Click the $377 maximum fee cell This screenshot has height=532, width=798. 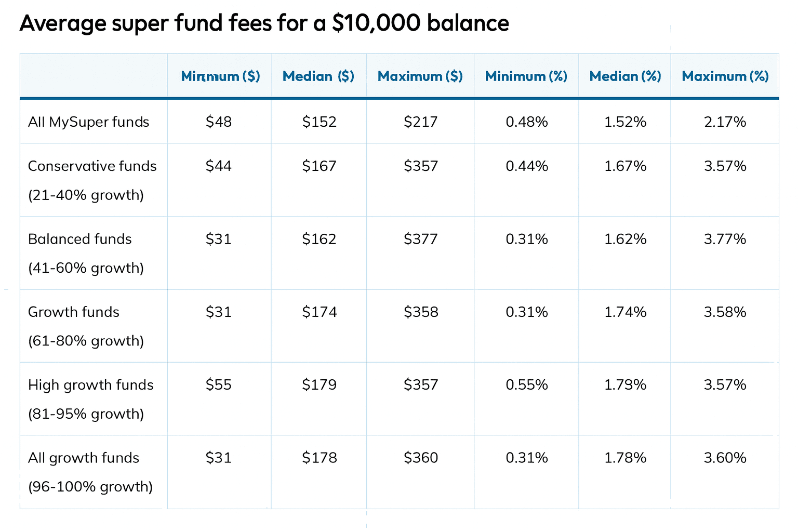click(420, 239)
